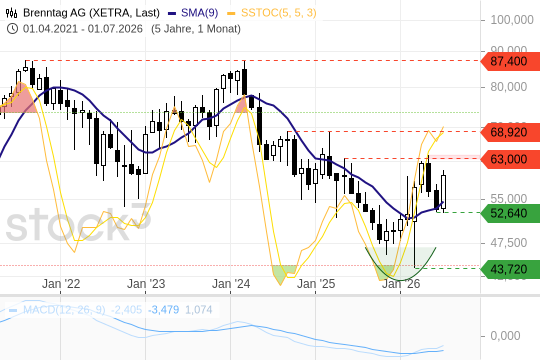Click the candlestick chart type icon
The width and height of the screenshot is (540, 360).
coord(11,13)
